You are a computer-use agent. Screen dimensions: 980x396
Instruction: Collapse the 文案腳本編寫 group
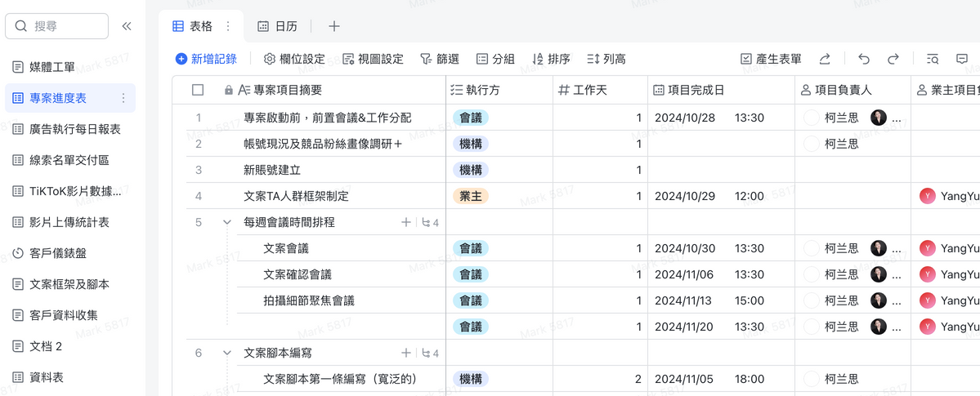[x=226, y=353]
